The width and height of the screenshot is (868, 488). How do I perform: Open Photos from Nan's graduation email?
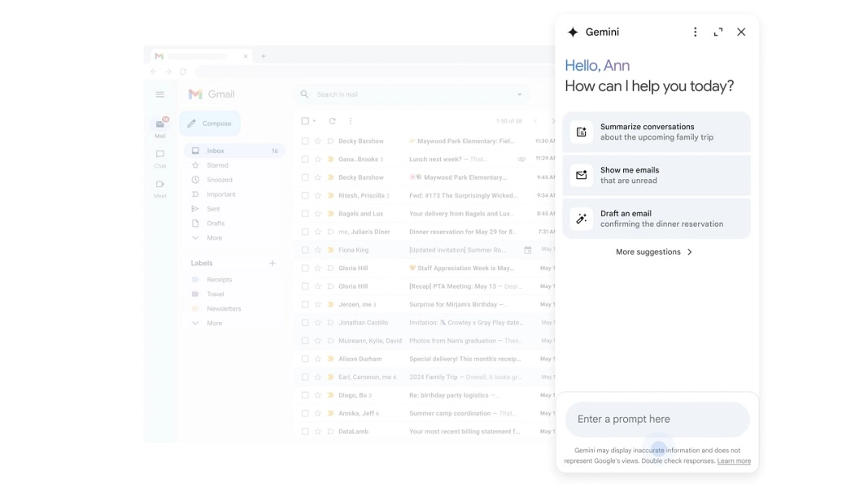point(425,341)
